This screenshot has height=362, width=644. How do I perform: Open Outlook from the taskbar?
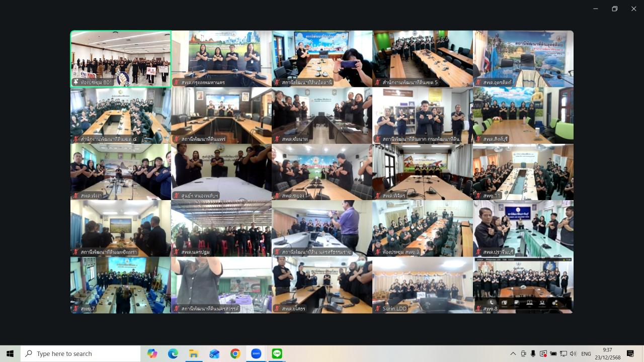point(214,353)
